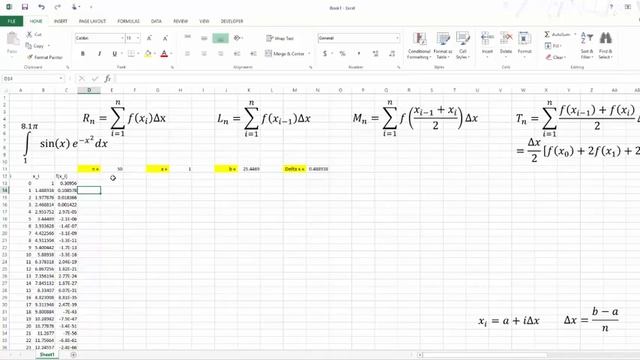Click the AutoSum button

point(557,34)
